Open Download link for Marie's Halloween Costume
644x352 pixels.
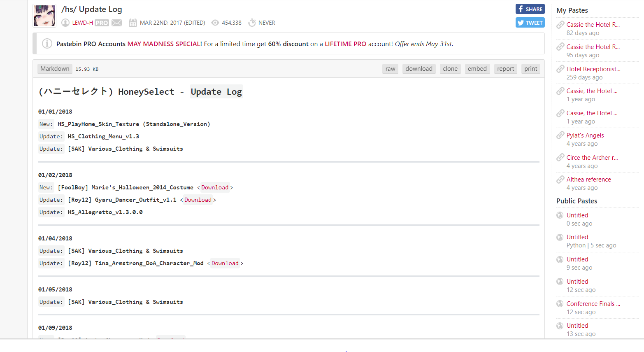[x=215, y=187]
